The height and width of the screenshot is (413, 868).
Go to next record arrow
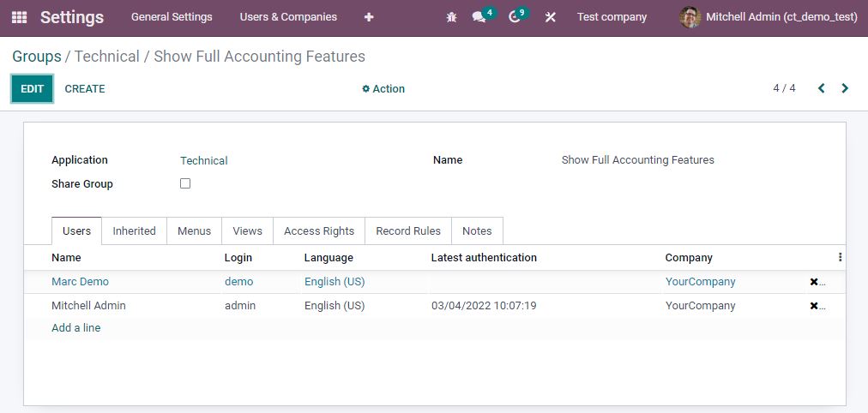[845, 88]
